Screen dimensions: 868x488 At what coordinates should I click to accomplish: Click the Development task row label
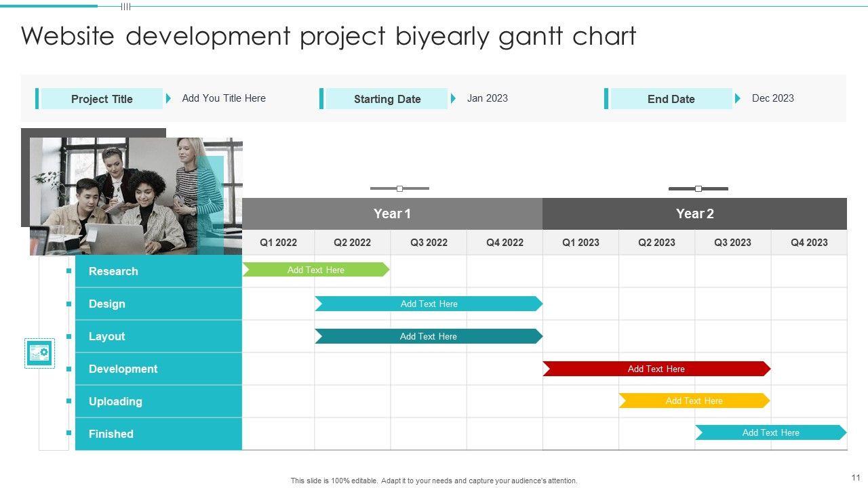[x=159, y=369]
